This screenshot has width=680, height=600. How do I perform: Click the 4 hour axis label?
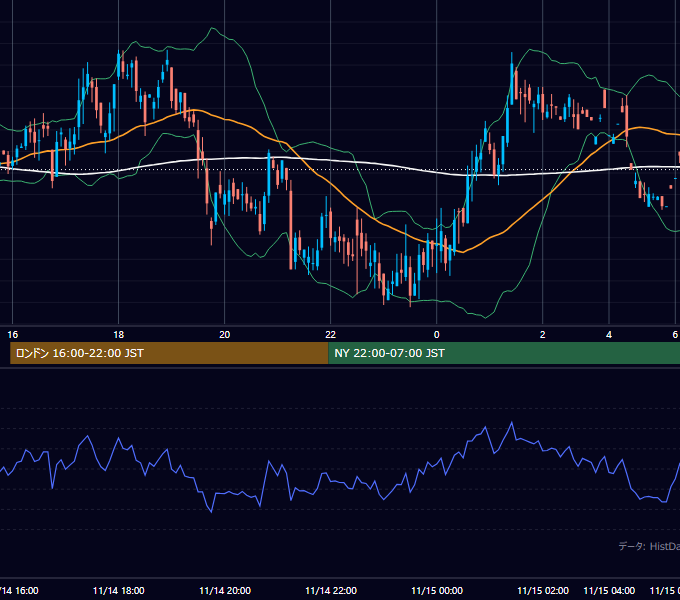[609, 335]
